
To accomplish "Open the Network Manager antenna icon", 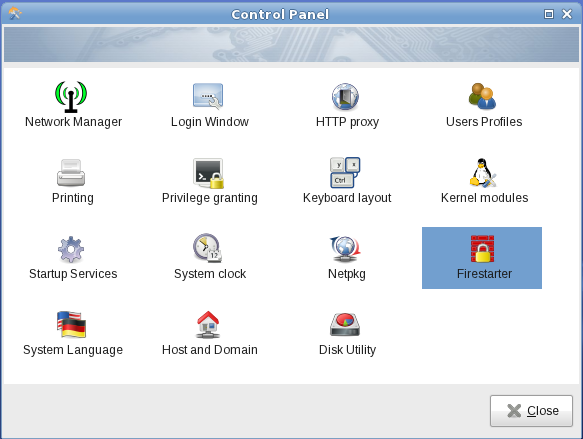I will click(71, 97).
